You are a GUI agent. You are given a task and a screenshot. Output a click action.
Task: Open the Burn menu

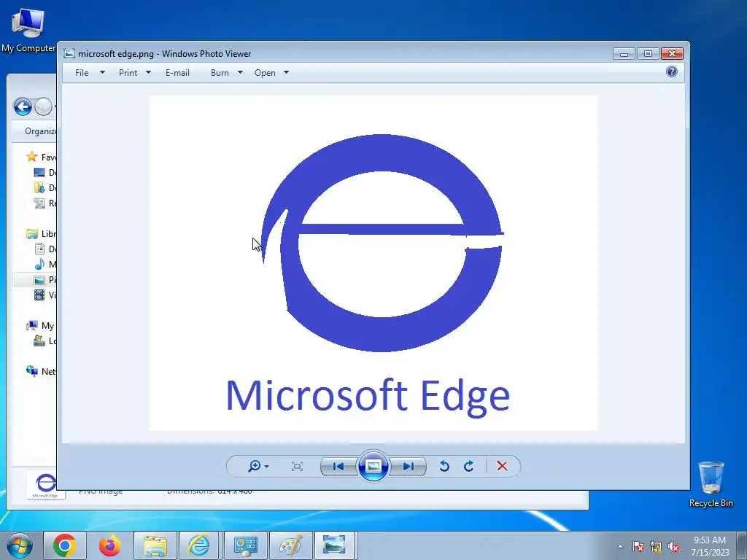(220, 72)
